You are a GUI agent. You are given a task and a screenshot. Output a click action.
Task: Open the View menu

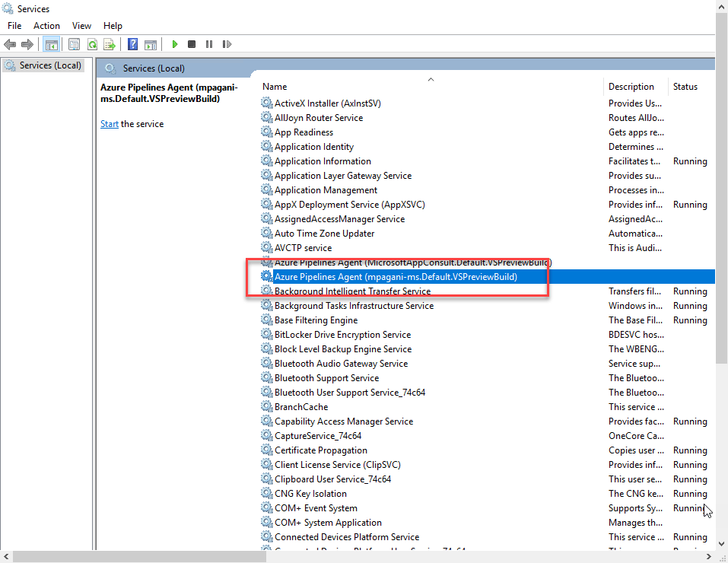coord(81,26)
